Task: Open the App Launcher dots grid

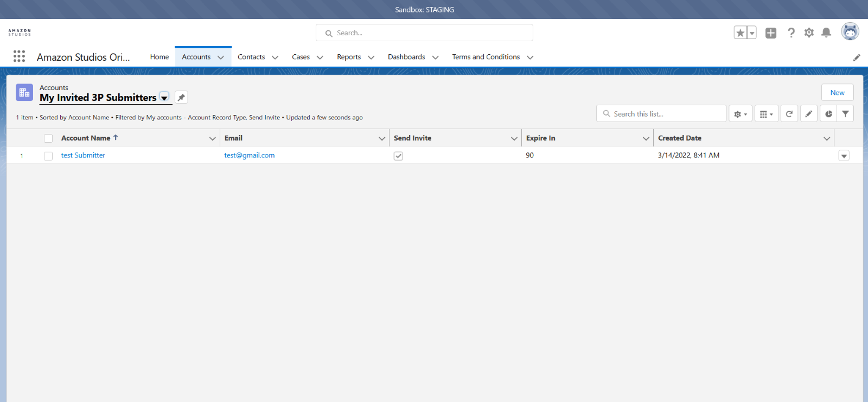Action: (19, 56)
